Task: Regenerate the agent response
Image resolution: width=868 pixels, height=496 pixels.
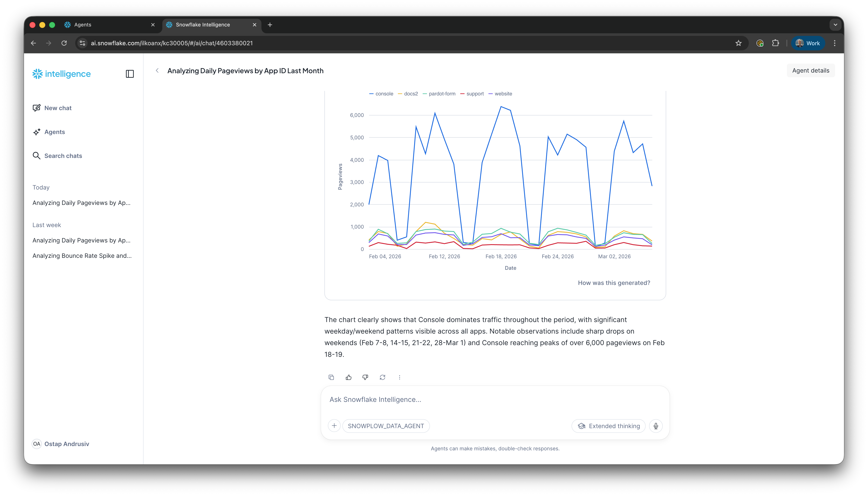Action: click(x=383, y=377)
